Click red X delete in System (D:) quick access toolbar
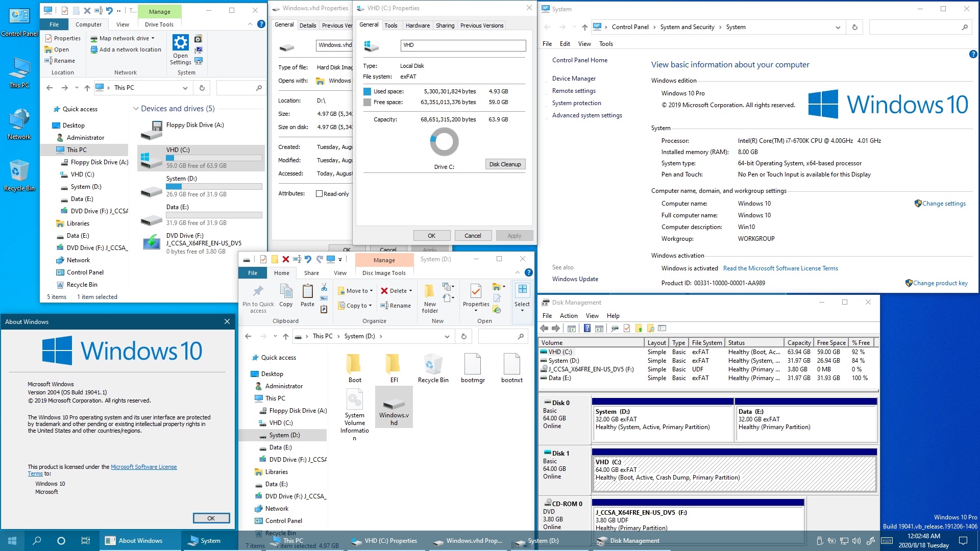Image resolution: width=980 pixels, height=551 pixels. (286, 259)
